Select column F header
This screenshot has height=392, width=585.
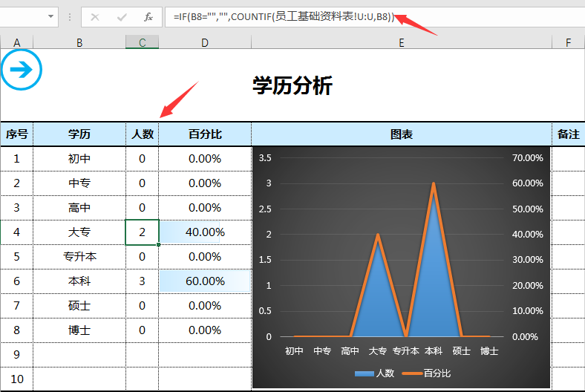point(568,42)
